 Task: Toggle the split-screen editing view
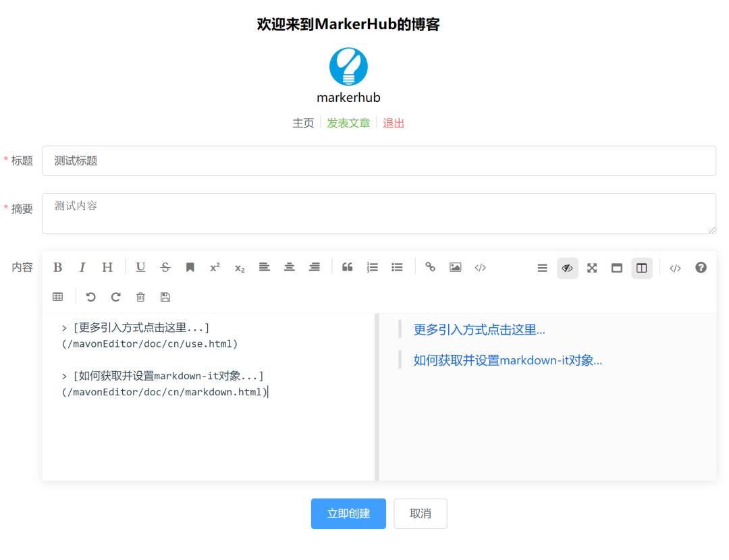[x=640, y=267]
